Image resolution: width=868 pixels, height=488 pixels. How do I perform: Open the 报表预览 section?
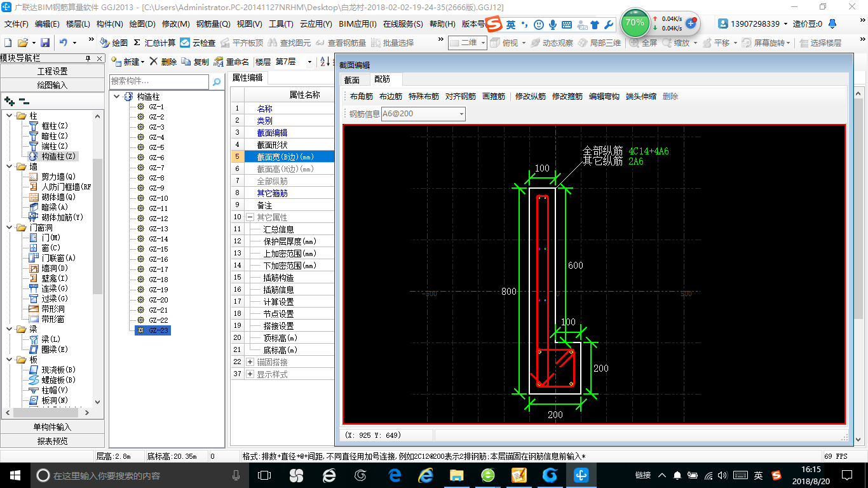52,440
